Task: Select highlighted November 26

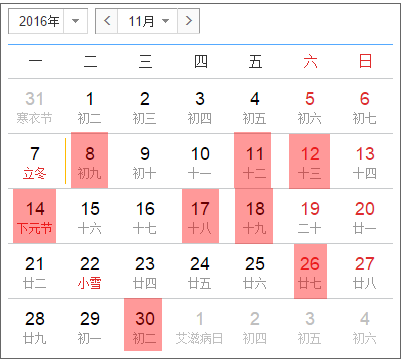Action: coord(310,271)
